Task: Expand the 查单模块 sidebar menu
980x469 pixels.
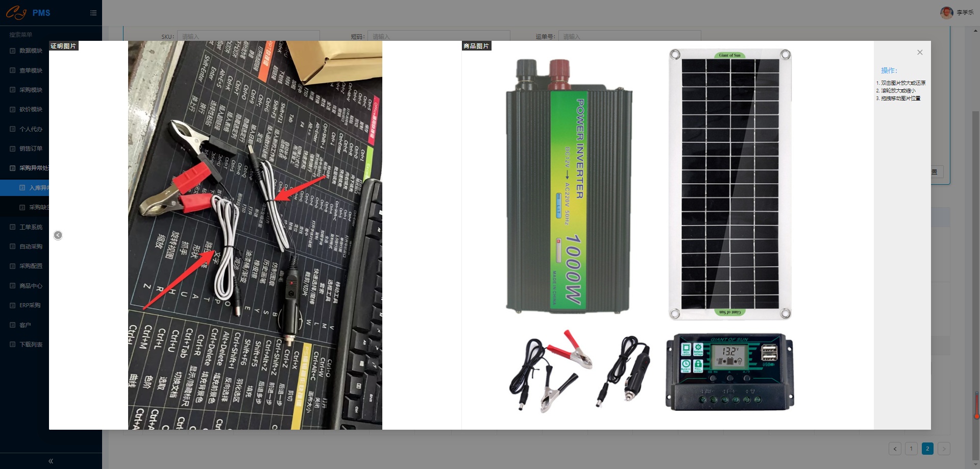Action: [31, 70]
